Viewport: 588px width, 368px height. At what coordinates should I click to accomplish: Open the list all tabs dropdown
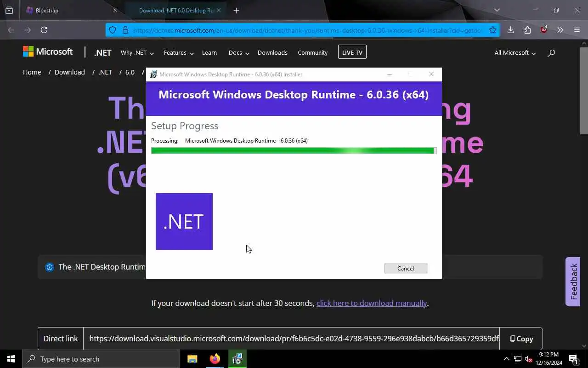[497, 10]
